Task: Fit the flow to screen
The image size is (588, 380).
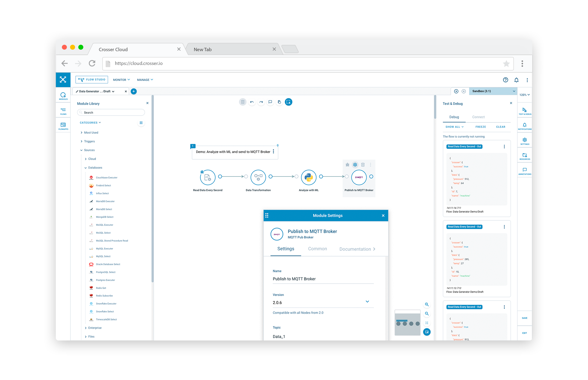Action: 427,323
